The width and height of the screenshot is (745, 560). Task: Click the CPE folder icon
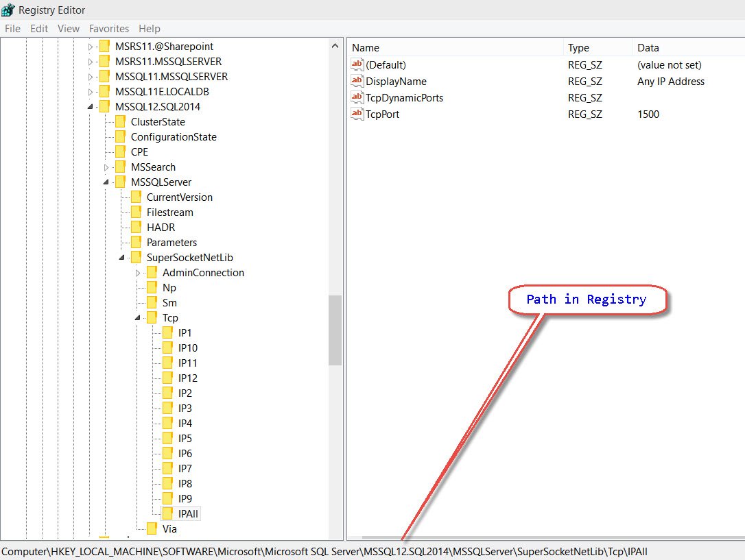(x=121, y=152)
